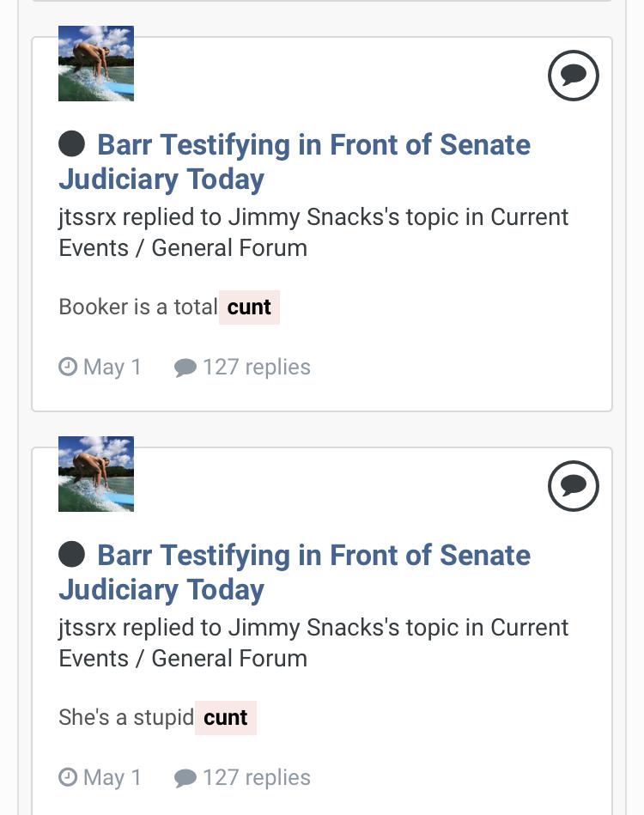Click the second 127 replies bubble icon
This screenshot has width=644, height=815.
(x=185, y=778)
